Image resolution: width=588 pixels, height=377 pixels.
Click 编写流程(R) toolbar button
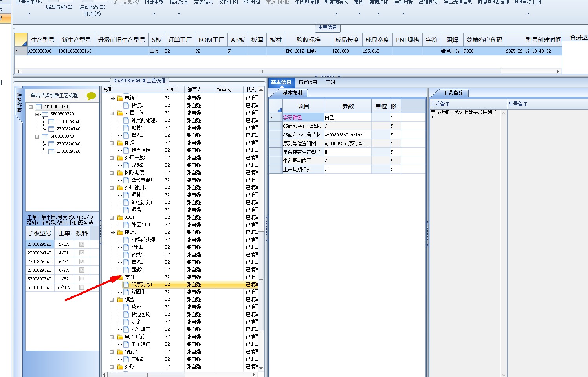(59, 7)
